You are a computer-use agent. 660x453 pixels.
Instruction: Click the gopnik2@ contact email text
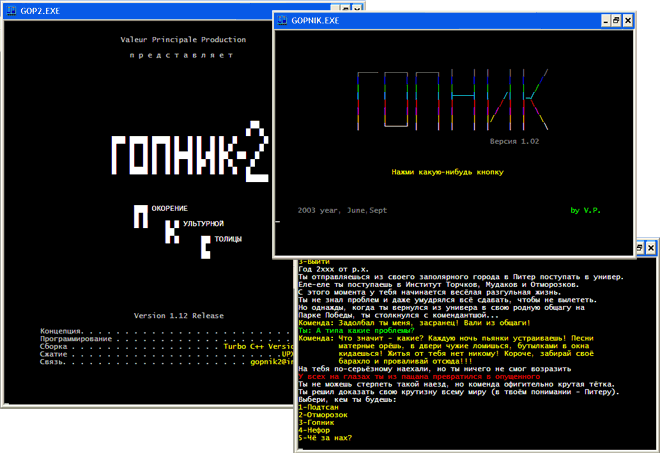(272, 362)
